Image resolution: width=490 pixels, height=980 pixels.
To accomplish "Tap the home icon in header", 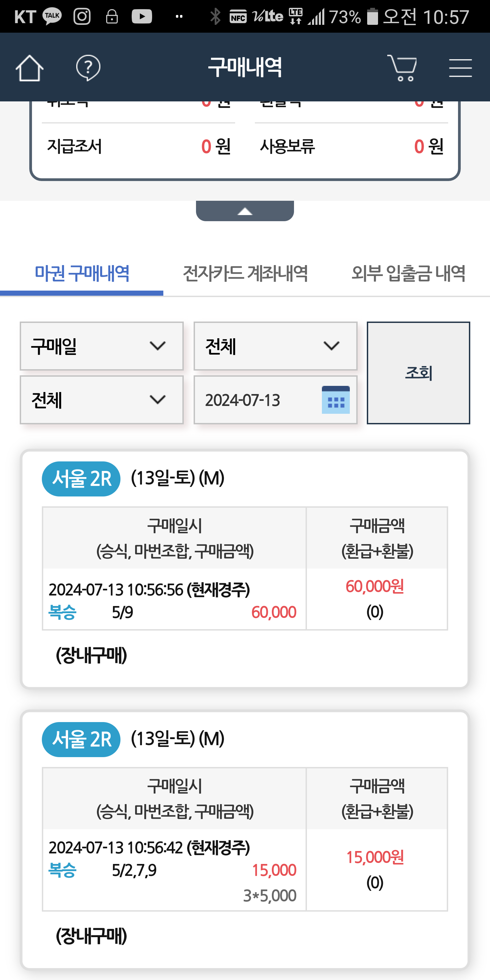I will 29,68.
